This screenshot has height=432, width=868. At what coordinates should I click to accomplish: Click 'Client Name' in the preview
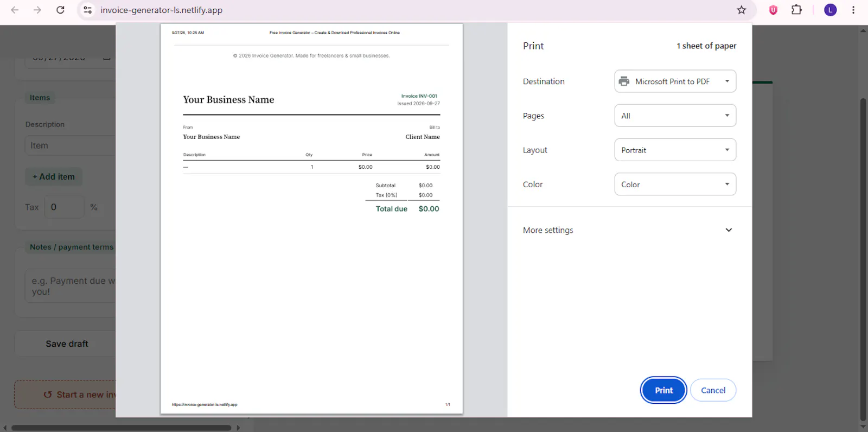[423, 137]
